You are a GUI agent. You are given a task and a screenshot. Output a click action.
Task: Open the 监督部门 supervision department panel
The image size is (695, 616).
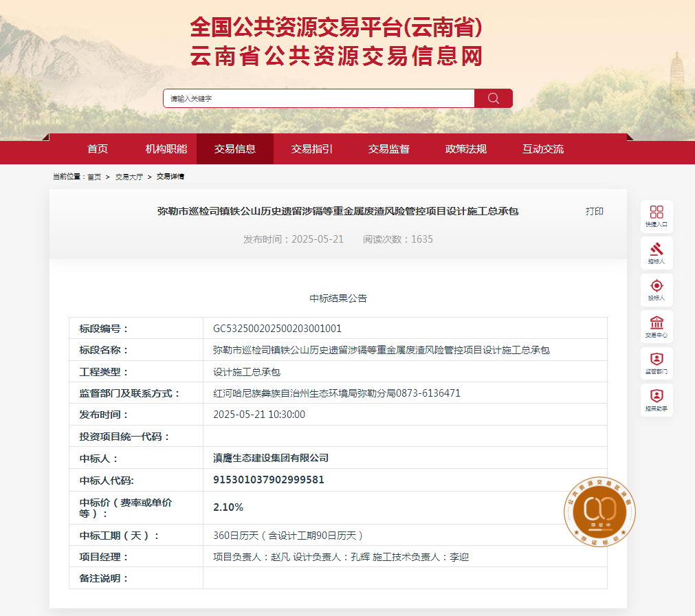[x=657, y=364]
